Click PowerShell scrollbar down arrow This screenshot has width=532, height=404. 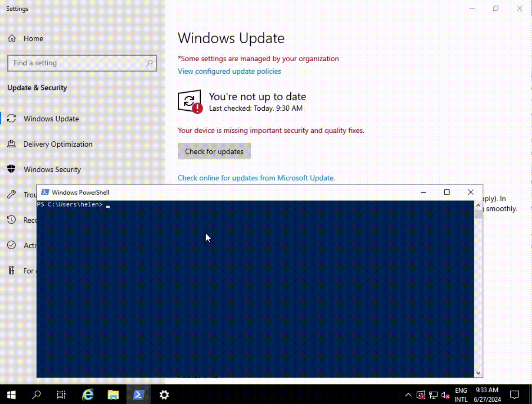[478, 373]
